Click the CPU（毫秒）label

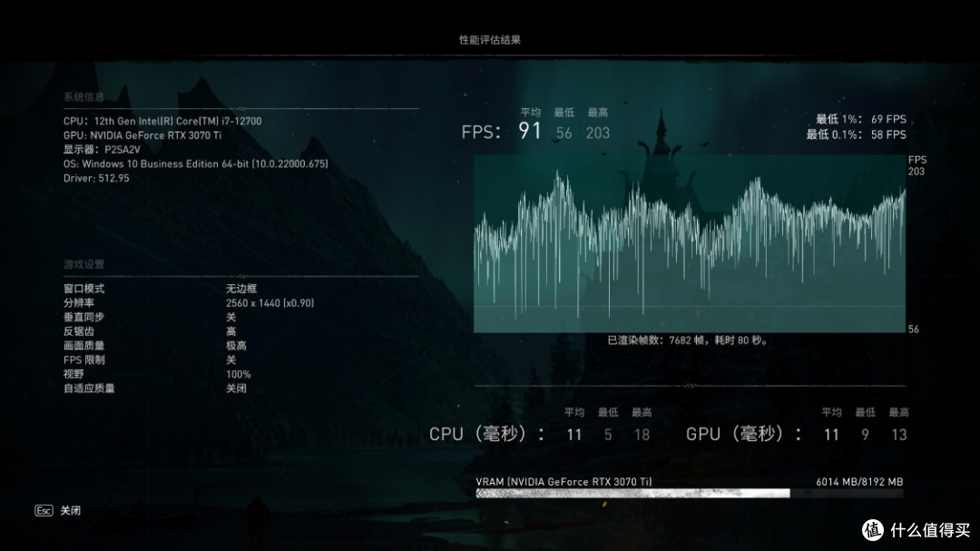(x=487, y=434)
